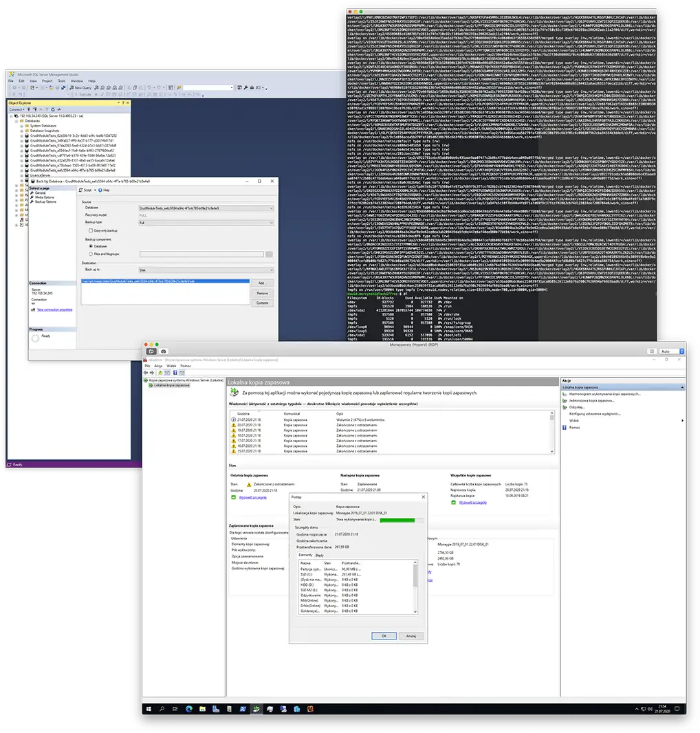The height and width of the screenshot is (733, 700).
Task: Click Harmonogram wykonywania kopii zapasowych action
Action: coord(604,394)
